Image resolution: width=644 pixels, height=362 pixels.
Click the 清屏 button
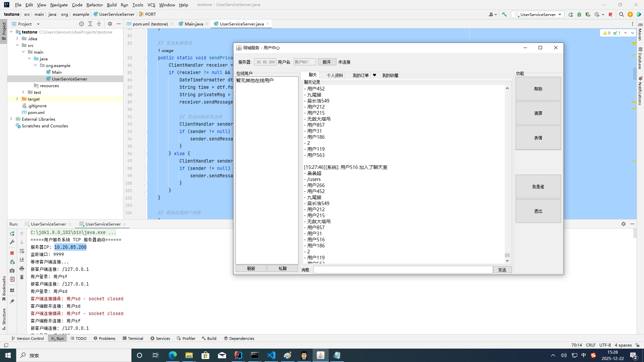click(x=538, y=113)
